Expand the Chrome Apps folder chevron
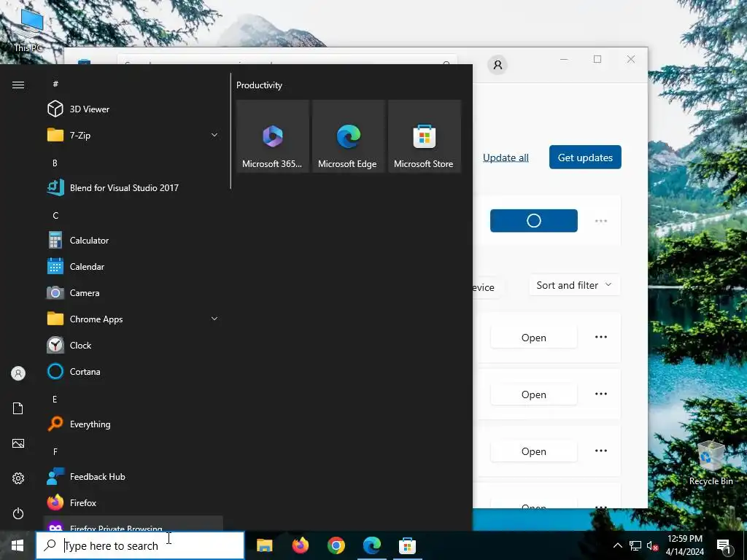 [214, 319]
